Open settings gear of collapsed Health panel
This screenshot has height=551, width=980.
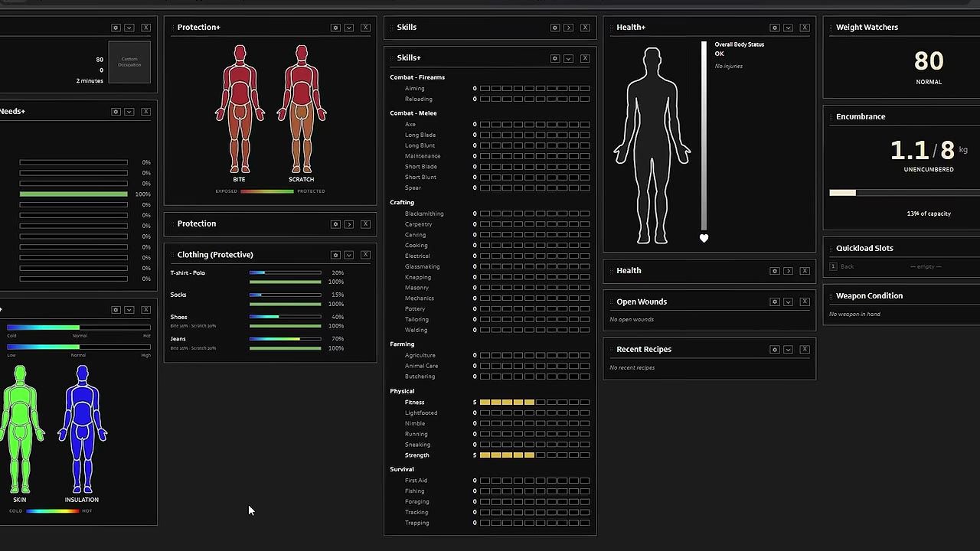(775, 271)
